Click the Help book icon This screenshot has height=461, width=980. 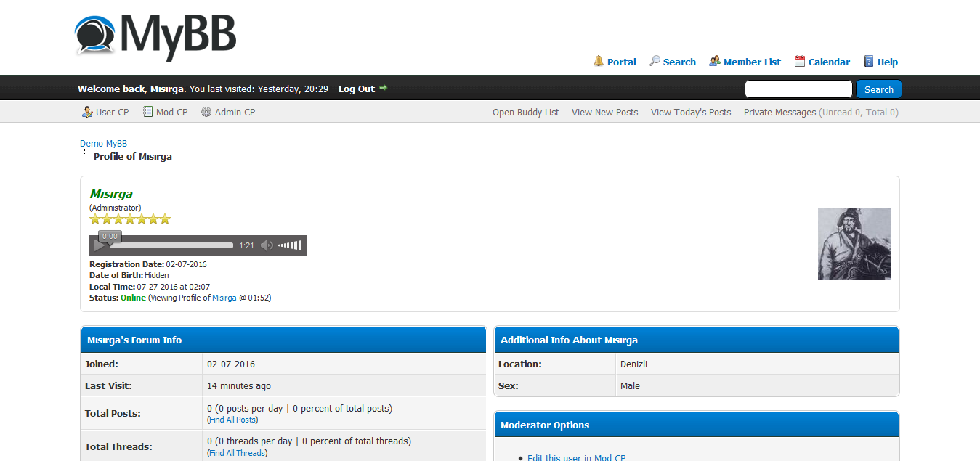869,61
